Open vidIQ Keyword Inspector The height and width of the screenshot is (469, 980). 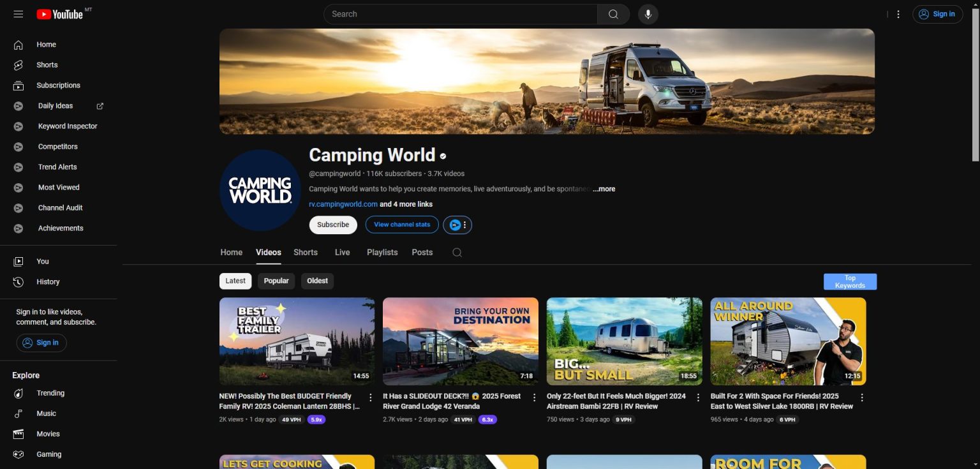[67, 126]
